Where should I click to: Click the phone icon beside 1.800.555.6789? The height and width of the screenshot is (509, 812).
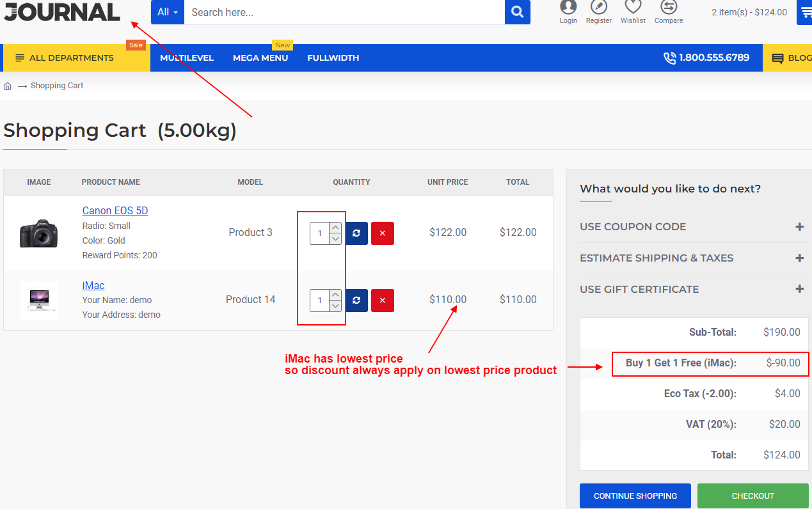[669, 58]
